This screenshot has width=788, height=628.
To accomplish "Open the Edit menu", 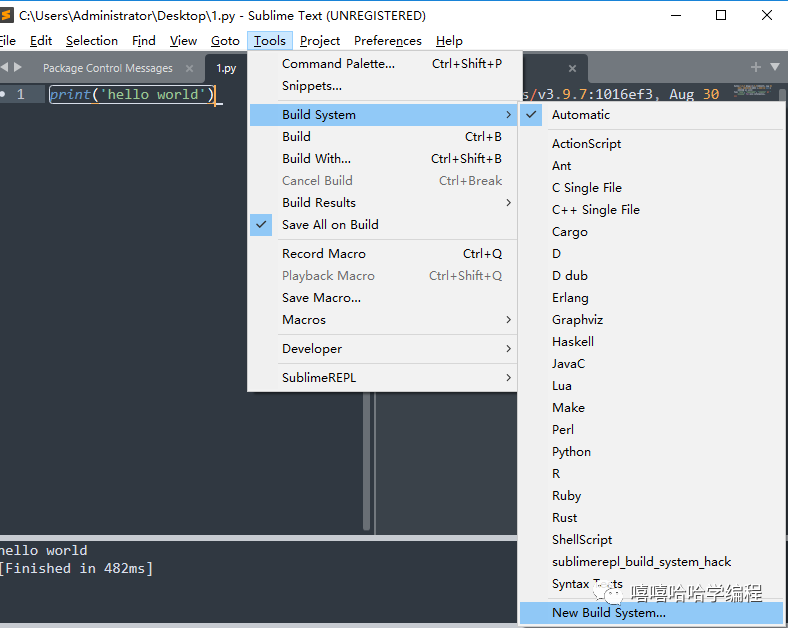I will pyautogui.click(x=41, y=41).
